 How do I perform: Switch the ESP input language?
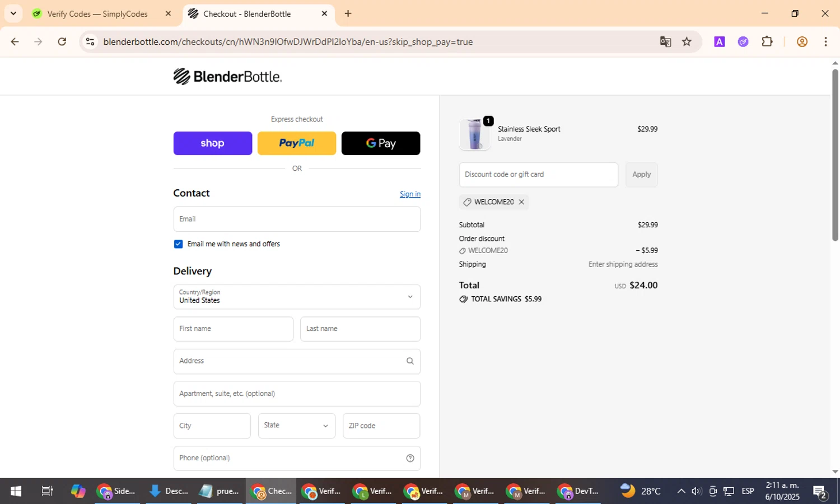748,491
